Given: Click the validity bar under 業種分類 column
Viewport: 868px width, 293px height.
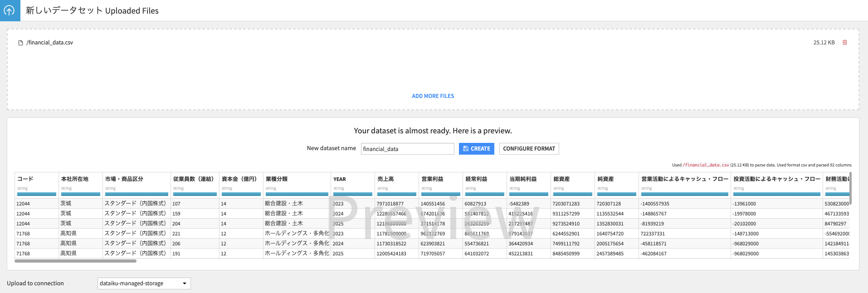Looking at the screenshot, I should [x=297, y=194].
